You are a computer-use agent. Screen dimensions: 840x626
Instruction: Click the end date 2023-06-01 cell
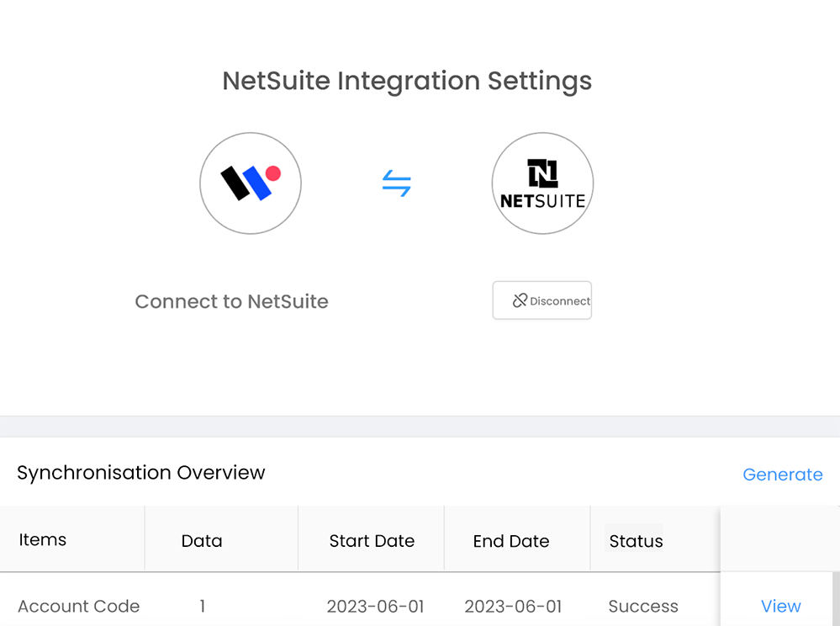513,606
